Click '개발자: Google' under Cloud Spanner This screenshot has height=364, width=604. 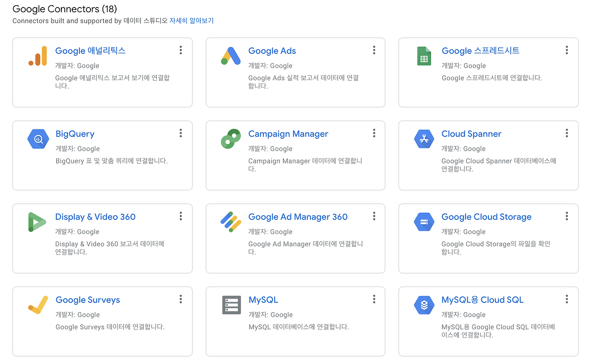[x=463, y=149]
